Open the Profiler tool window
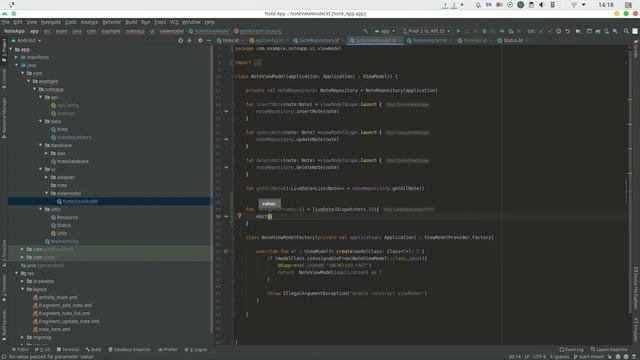The image size is (640, 360). click(x=168, y=349)
